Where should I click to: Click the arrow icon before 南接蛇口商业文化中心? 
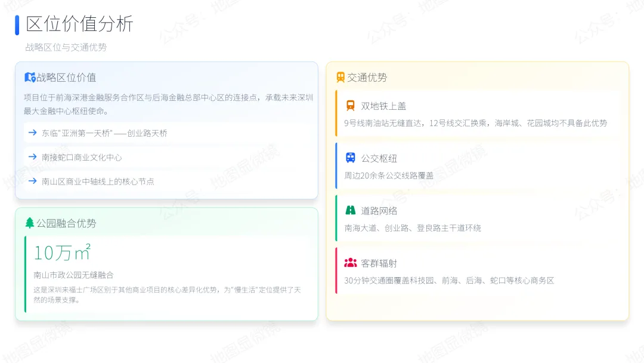tap(33, 157)
